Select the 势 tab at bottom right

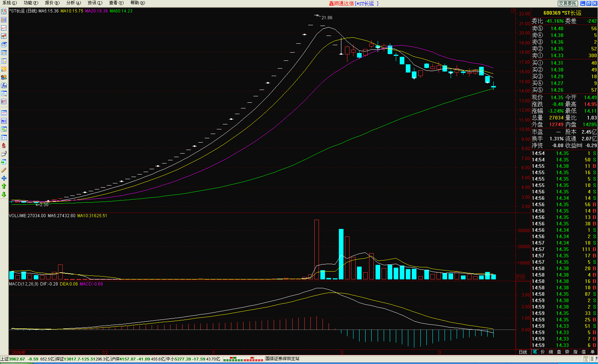coord(567,352)
